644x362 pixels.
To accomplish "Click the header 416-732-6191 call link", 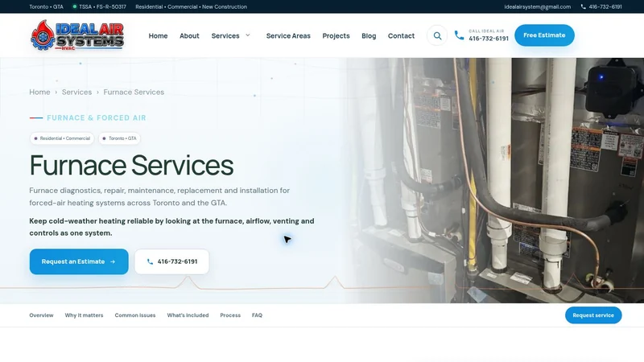I will 489,39.
